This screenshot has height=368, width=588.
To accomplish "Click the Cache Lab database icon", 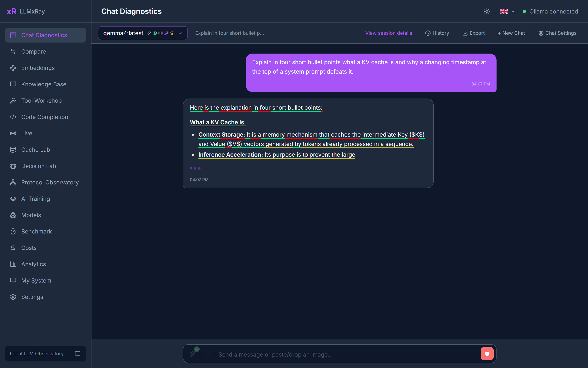I will click(13, 150).
